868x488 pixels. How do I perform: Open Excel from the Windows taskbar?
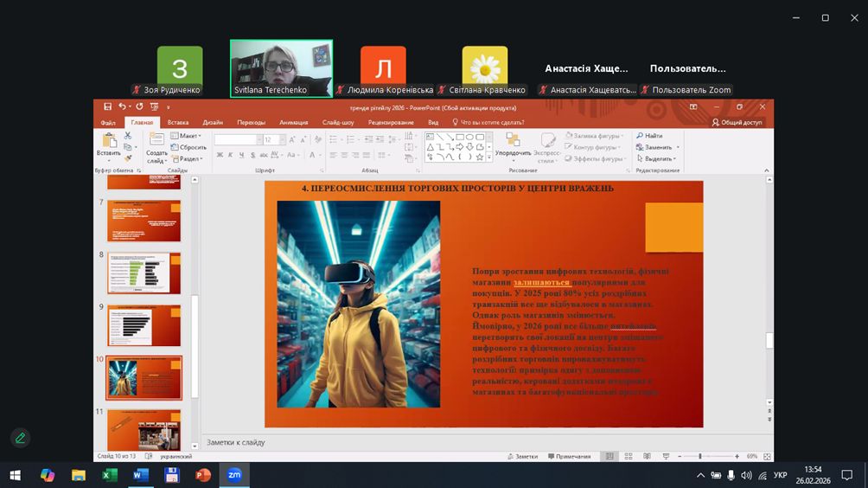coord(110,475)
